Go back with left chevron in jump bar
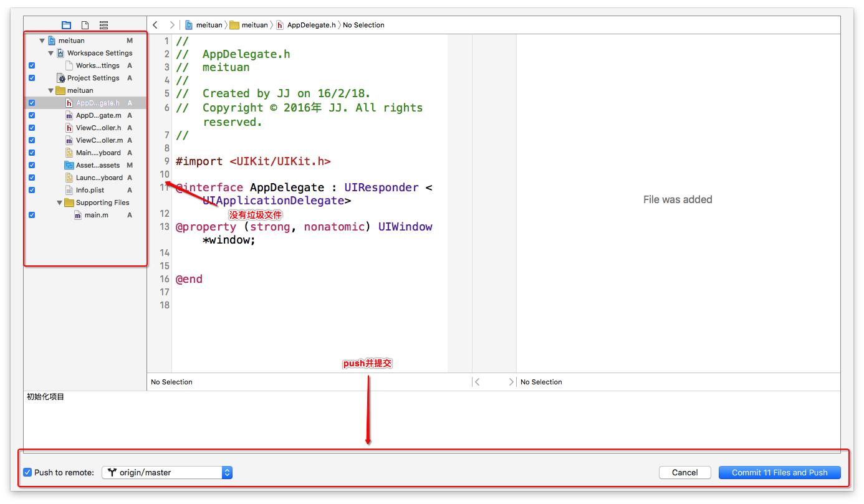The width and height of the screenshot is (864, 504). click(x=155, y=25)
